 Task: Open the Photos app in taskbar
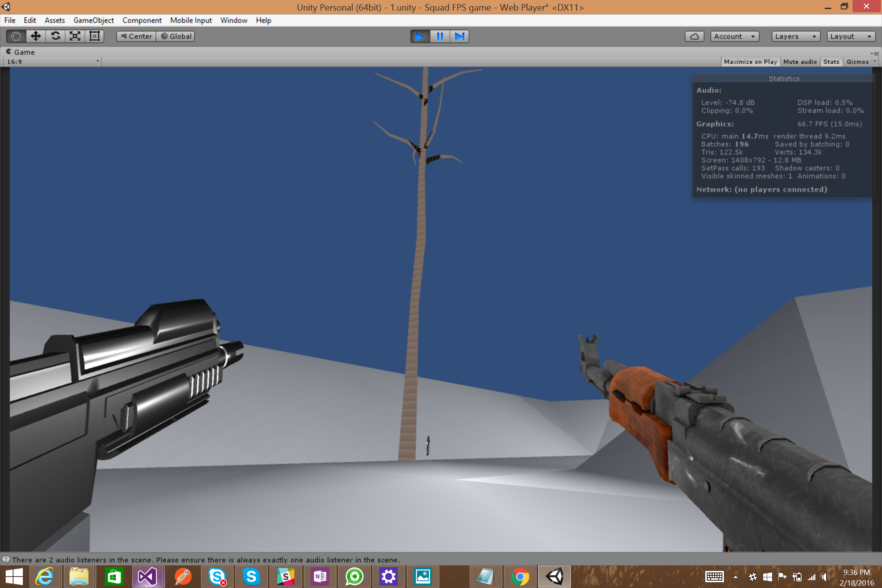coord(423,577)
